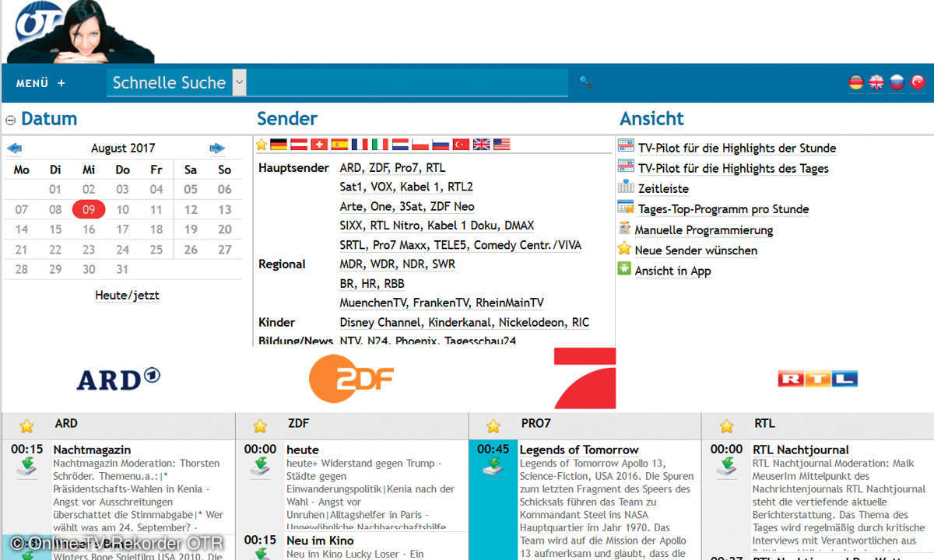
Task: Switch language with the German round flag
Action: coord(855,82)
